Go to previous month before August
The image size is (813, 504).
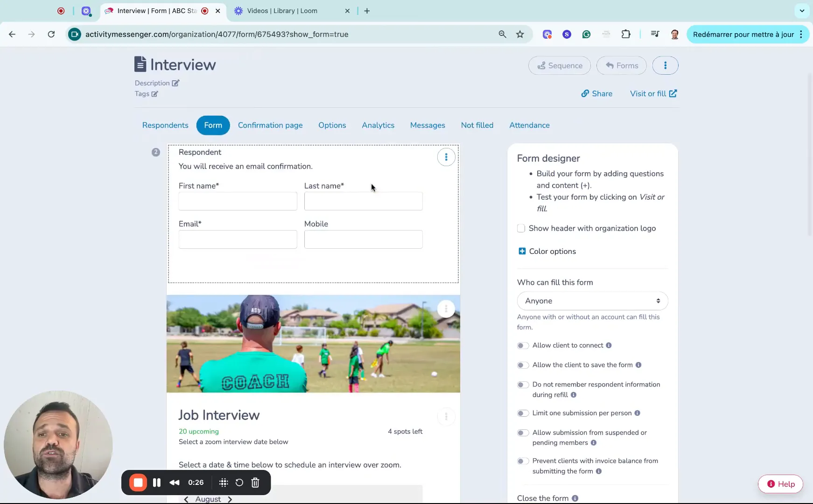[186, 499]
